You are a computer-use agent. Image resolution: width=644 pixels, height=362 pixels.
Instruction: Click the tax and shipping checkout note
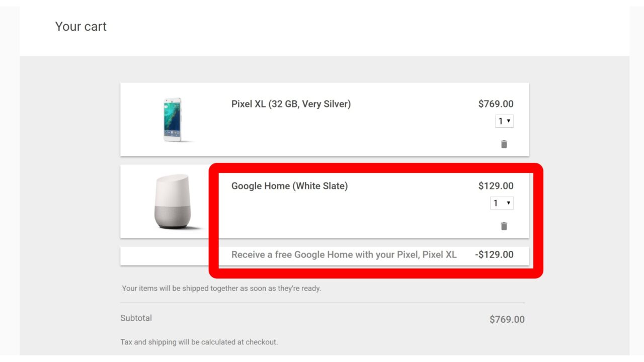[199, 342]
